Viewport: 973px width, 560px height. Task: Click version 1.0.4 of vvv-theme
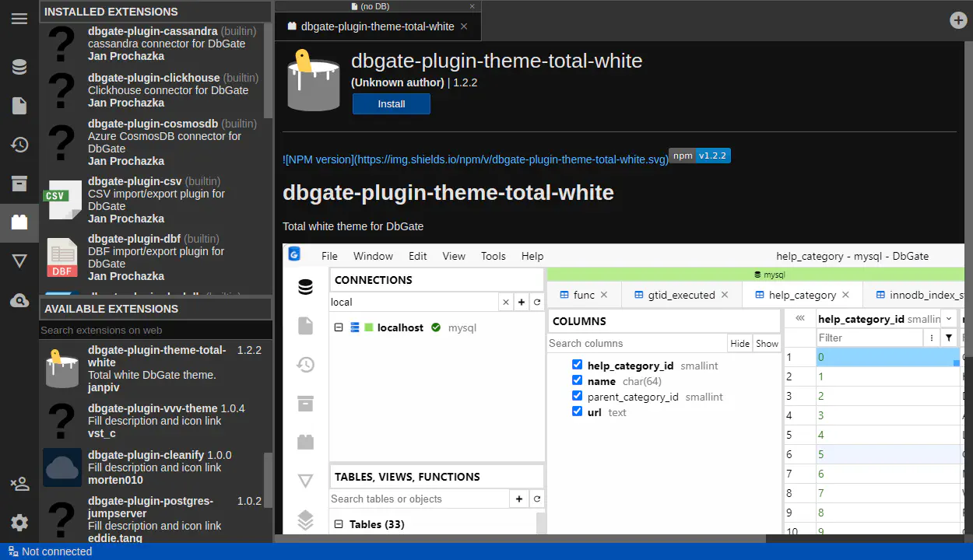(233, 408)
